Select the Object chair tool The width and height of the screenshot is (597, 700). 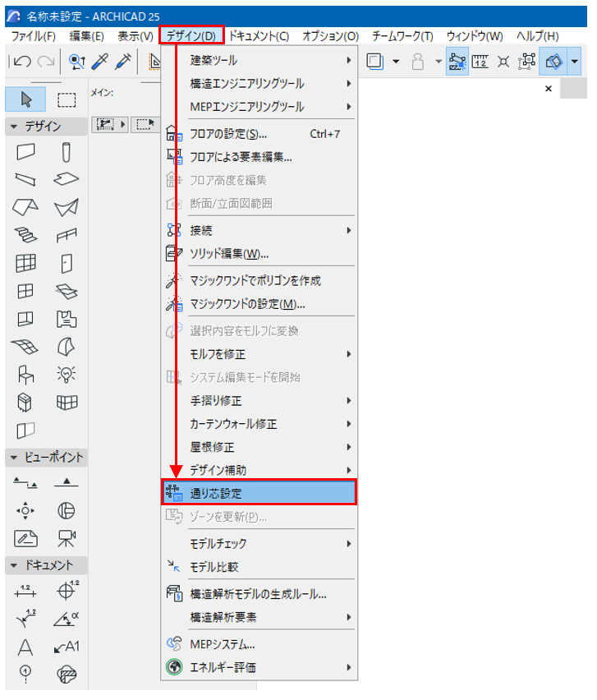coord(25,374)
